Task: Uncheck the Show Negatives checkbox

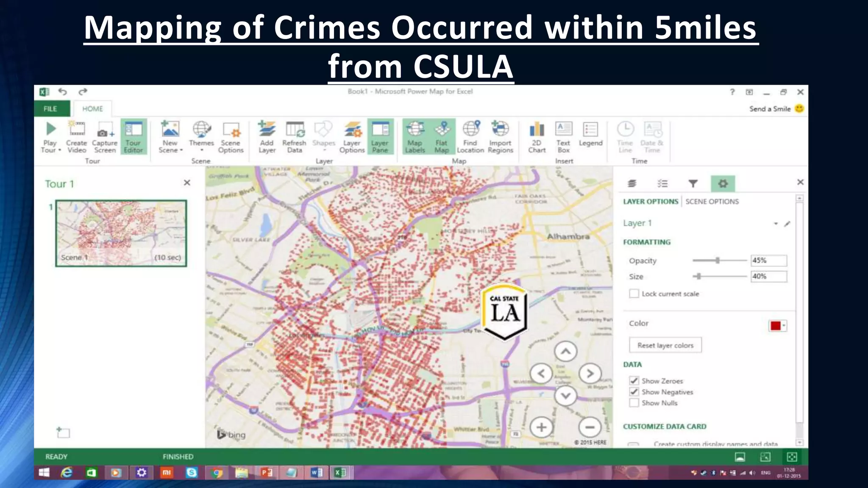Action: coord(634,392)
